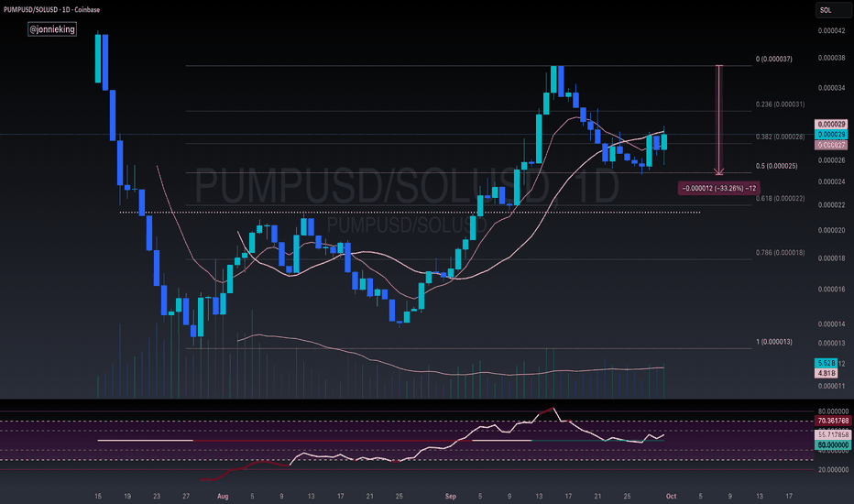The image size is (854, 504).
Task: Select the 0.5 (0.000025) Fibonacci level label
Action: pos(779,166)
